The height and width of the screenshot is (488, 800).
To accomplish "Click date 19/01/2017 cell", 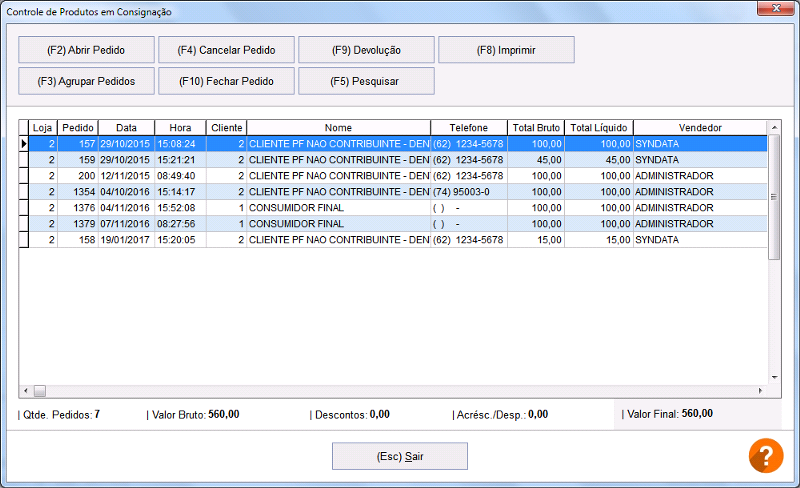I will pos(127,240).
